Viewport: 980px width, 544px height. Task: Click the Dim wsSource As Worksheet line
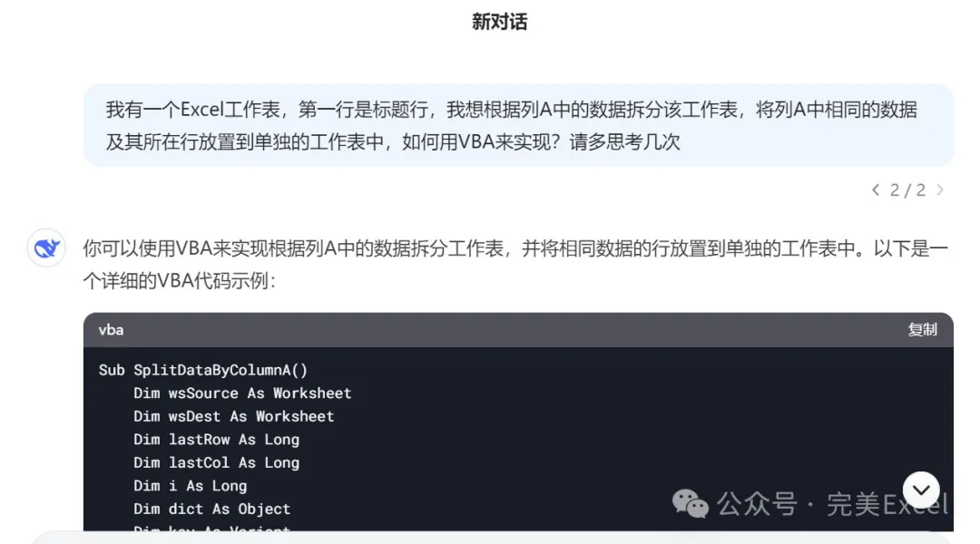(x=242, y=393)
